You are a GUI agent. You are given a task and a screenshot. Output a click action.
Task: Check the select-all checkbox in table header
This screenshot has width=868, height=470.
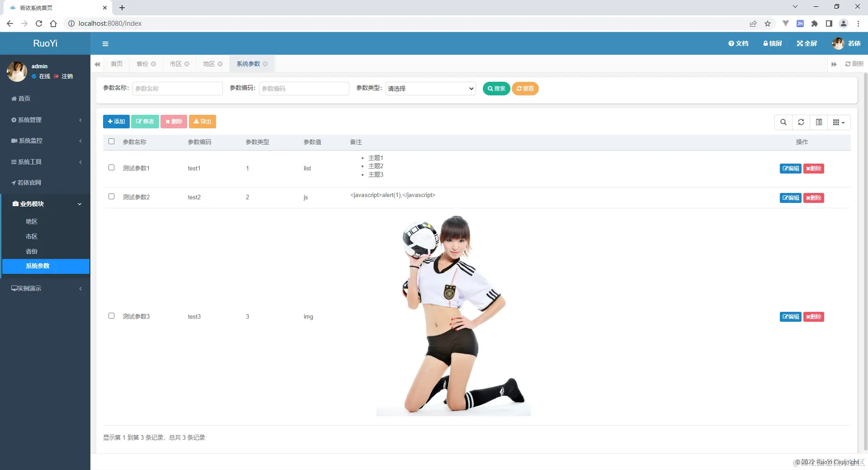click(x=112, y=141)
